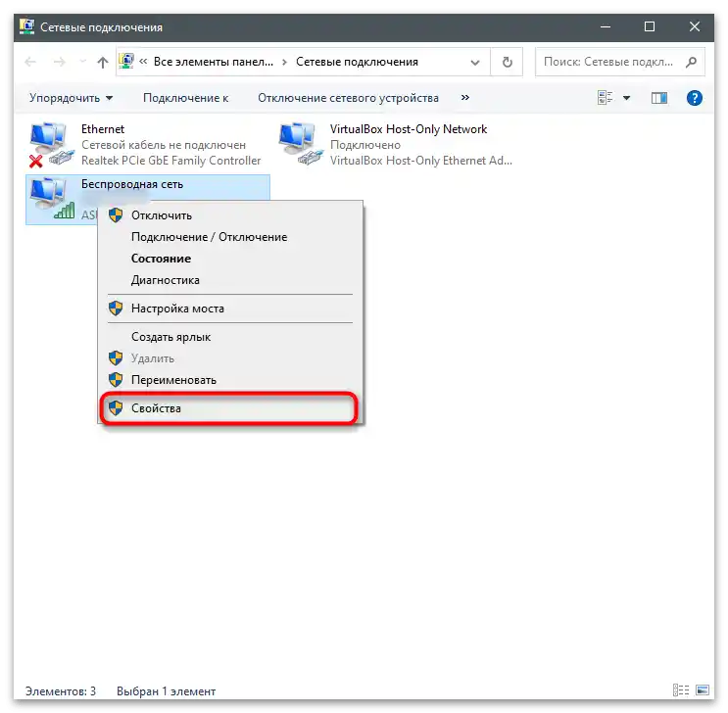Screen dimensions: 728x713
Task: Click Отключение сетевого устройства toolbar button
Action: coord(348,98)
